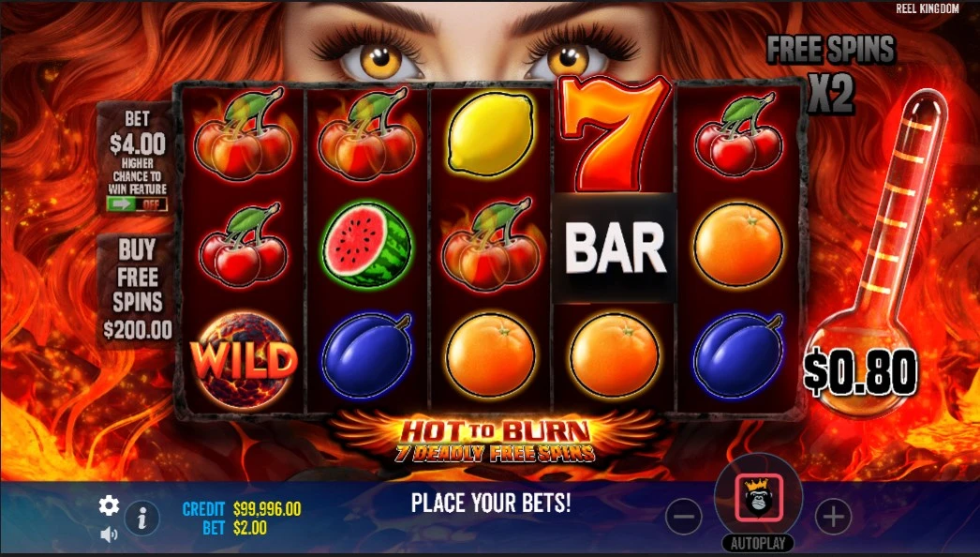Toggle higher chance to win feature

pyautogui.click(x=136, y=204)
